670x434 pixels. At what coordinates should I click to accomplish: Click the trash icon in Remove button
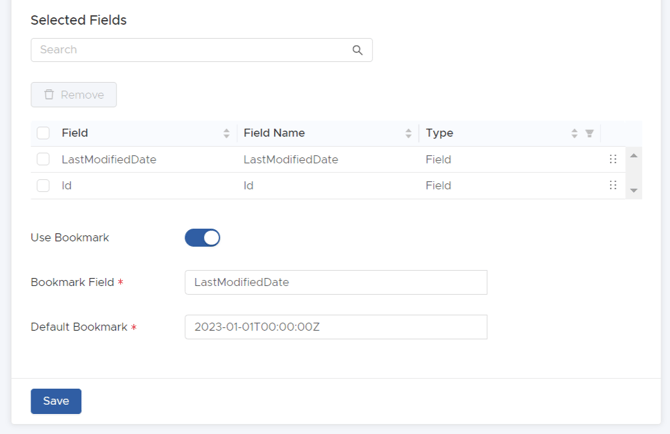pyautogui.click(x=49, y=94)
